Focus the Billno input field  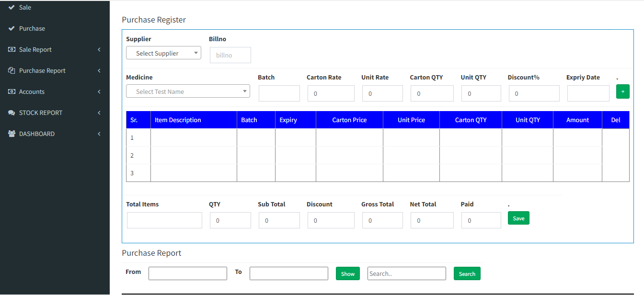230,55
